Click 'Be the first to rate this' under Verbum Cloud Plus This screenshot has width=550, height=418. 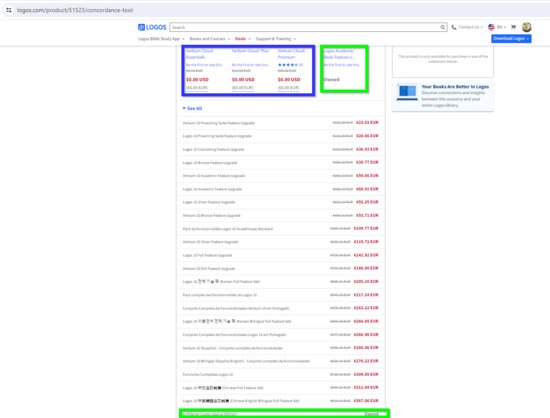(x=250, y=65)
